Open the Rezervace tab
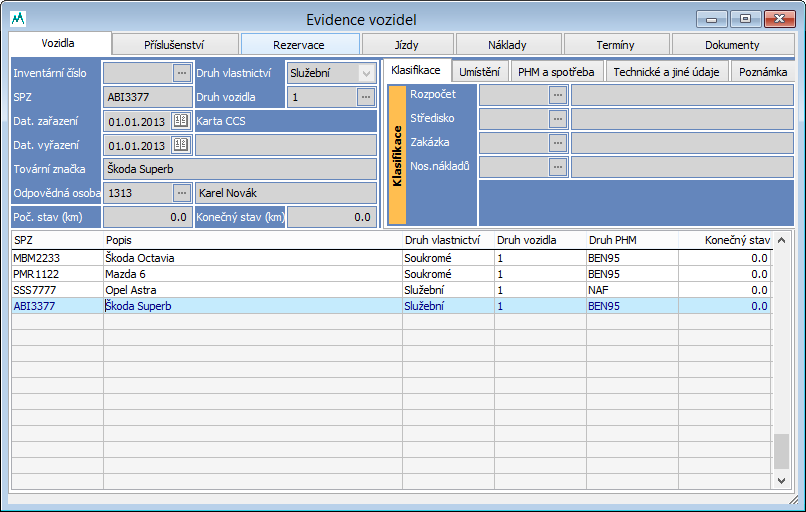The height and width of the screenshot is (512, 806). (x=299, y=45)
